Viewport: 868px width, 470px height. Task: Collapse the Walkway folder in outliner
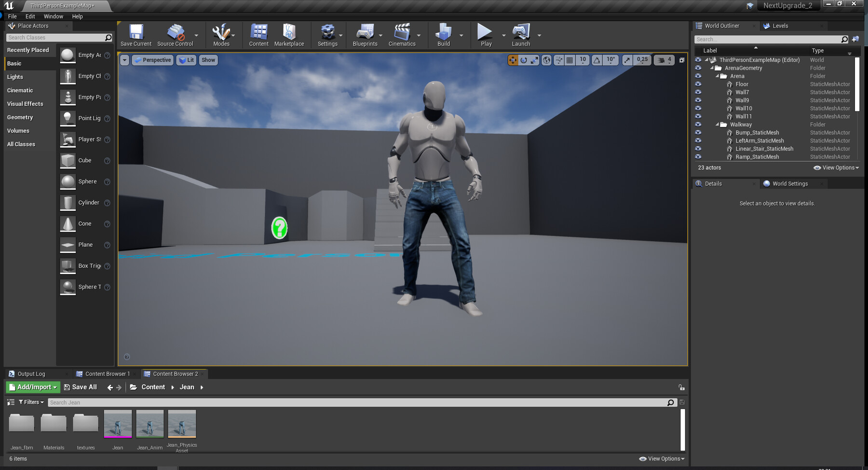[x=718, y=124]
